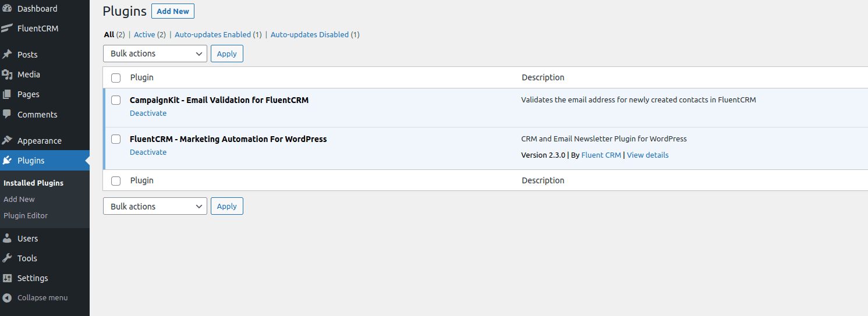This screenshot has height=316, width=868.
Task: Check the FluentCRM plugin row checkbox
Action: [x=116, y=139]
